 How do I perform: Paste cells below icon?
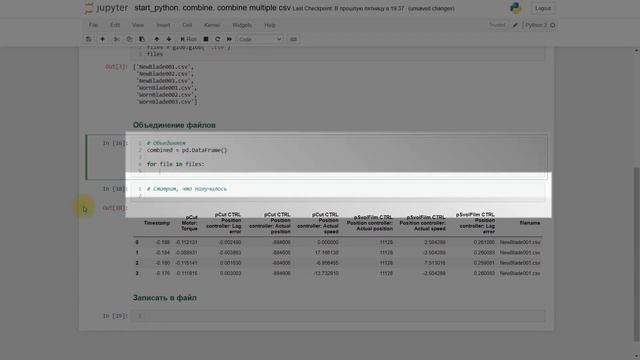(x=142, y=39)
